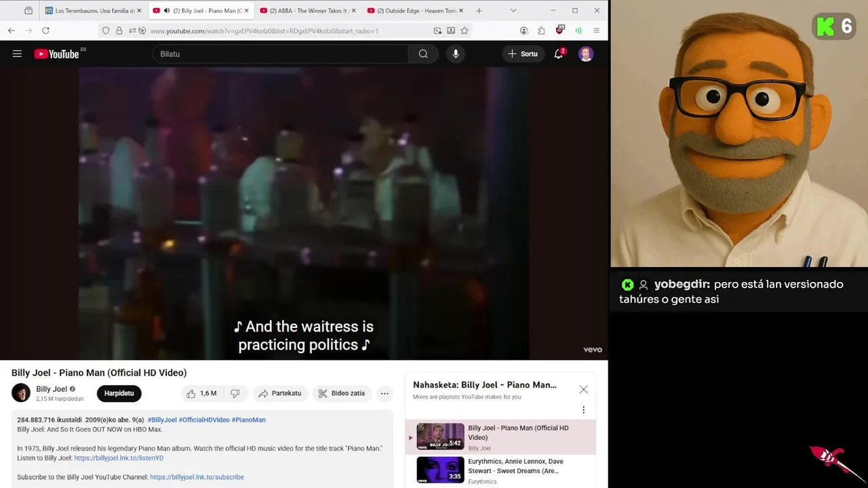Click the 284.883.716 ikustaldi view count text

coord(49,420)
